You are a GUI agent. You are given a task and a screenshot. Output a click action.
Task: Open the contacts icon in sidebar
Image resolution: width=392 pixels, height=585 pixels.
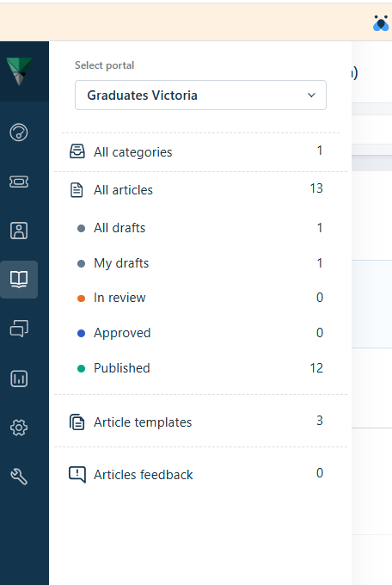pyautogui.click(x=19, y=231)
